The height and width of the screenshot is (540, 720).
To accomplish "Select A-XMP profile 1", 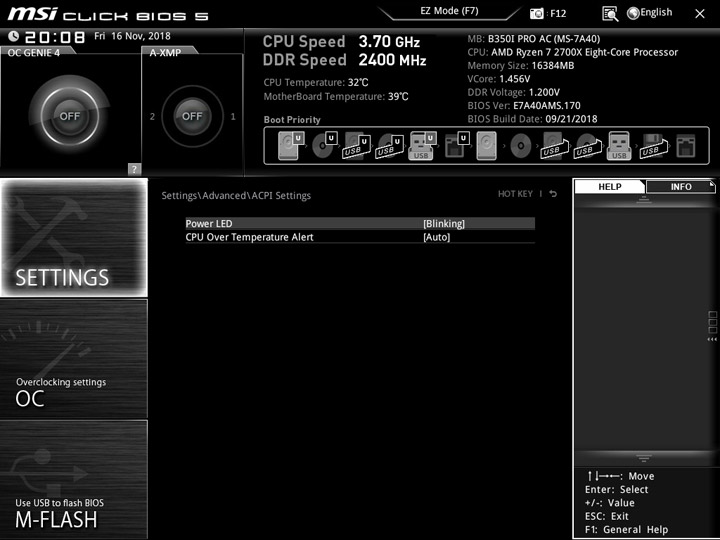I will pos(233,117).
